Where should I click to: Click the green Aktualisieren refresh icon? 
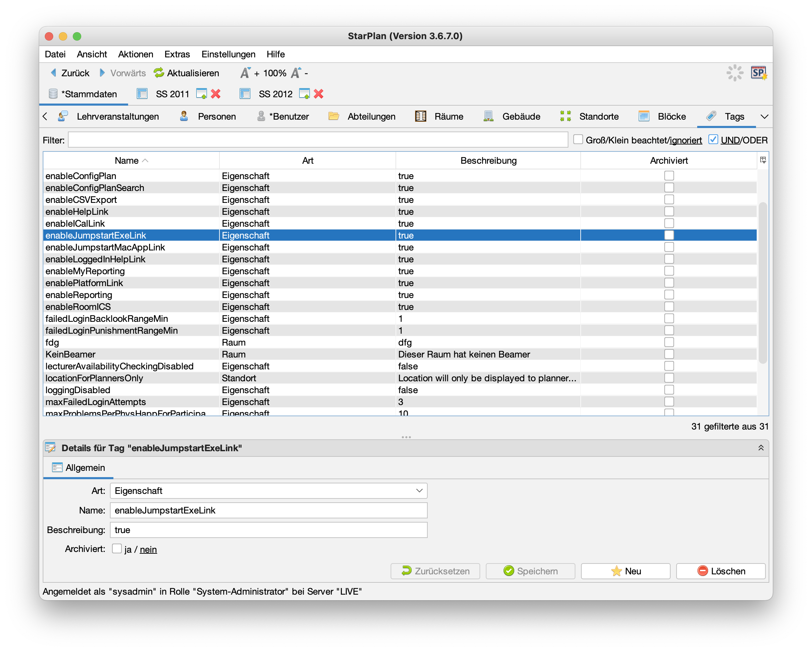tap(159, 73)
